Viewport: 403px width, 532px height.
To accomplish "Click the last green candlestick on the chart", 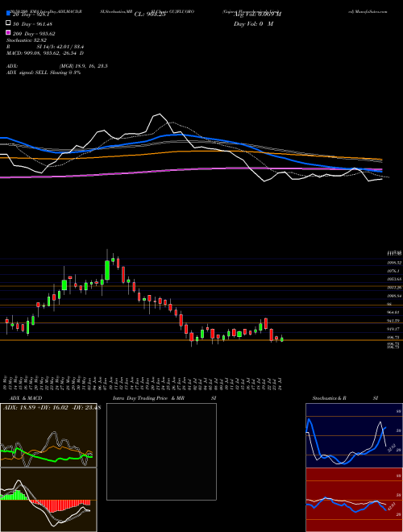I will (x=281, y=339).
